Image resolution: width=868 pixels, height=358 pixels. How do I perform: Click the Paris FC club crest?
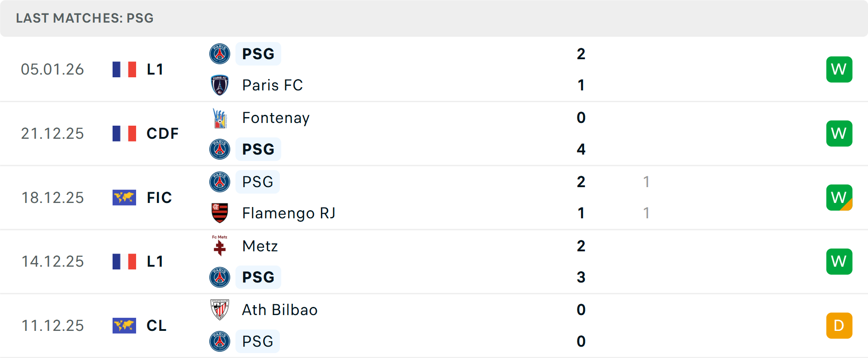tap(220, 85)
